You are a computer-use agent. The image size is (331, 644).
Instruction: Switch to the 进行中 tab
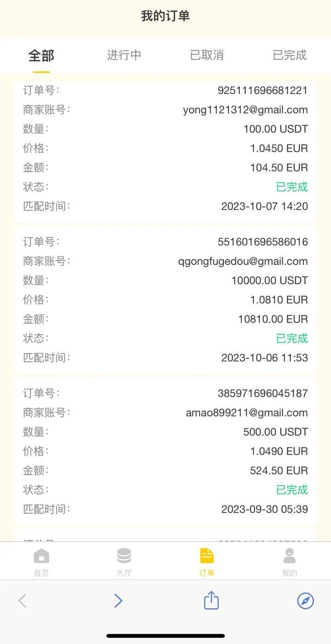coord(124,55)
